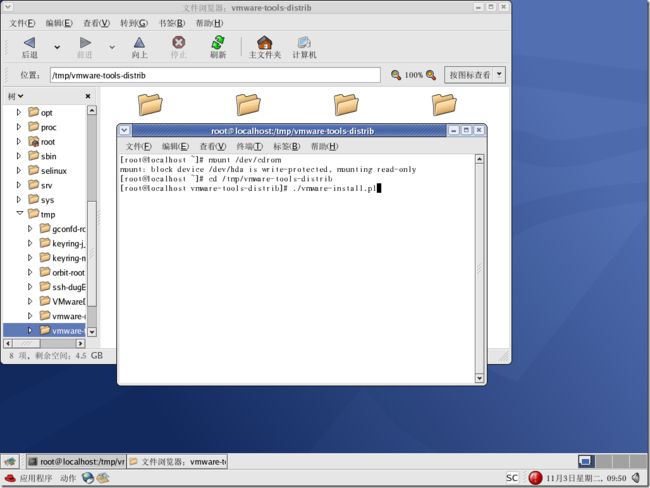Expand the sbin folder in tree
The width and height of the screenshot is (650, 488).
point(19,156)
